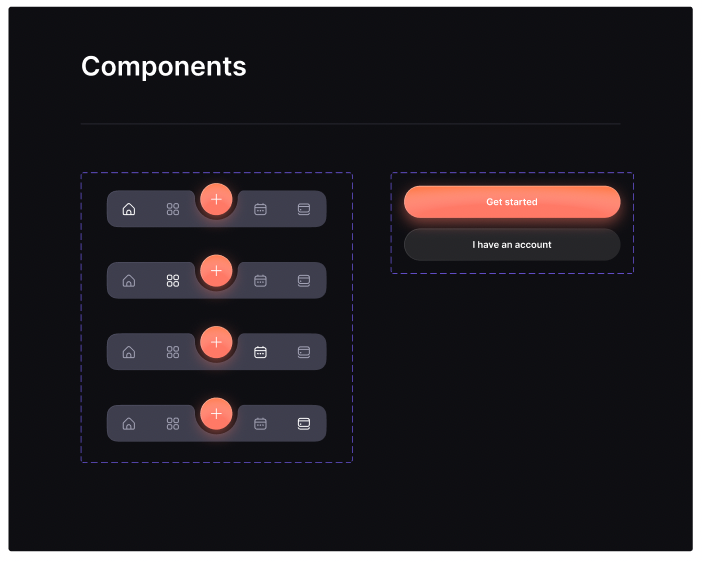Click home icon in the fourth nav bar
The width and height of the screenshot is (702, 562).
tap(129, 424)
